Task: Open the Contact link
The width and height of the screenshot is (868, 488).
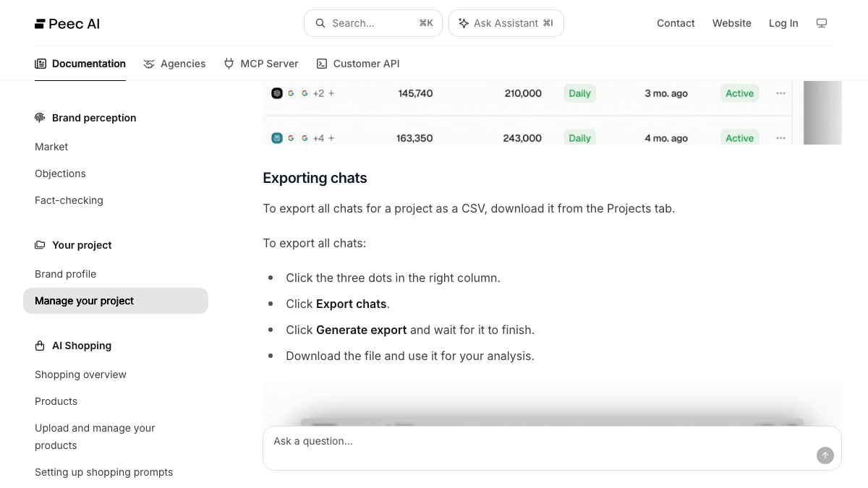Action: (x=676, y=23)
